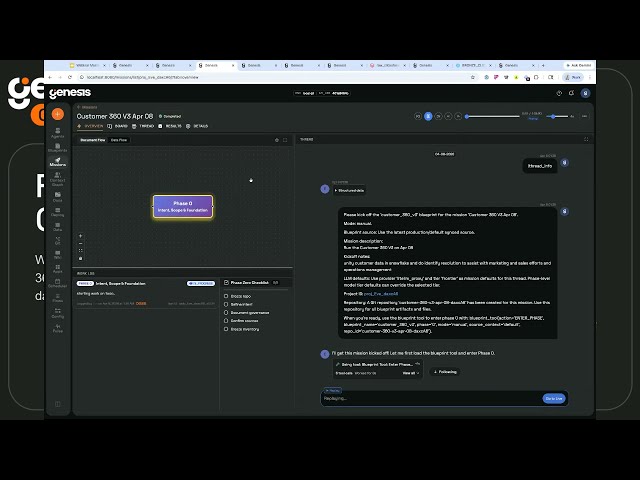The image size is (640, 480).
Task: Switch to the Details tab
Action: point(197,126)
